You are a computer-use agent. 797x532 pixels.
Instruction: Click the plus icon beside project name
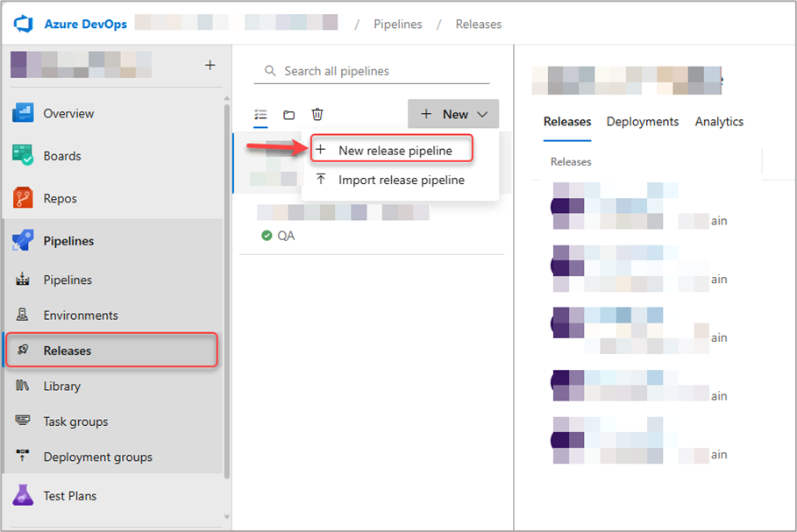[x=210, y=65]
